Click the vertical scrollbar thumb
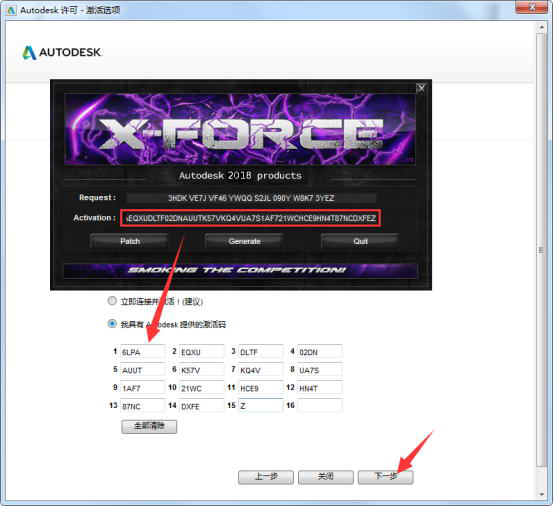 (541, 250)
